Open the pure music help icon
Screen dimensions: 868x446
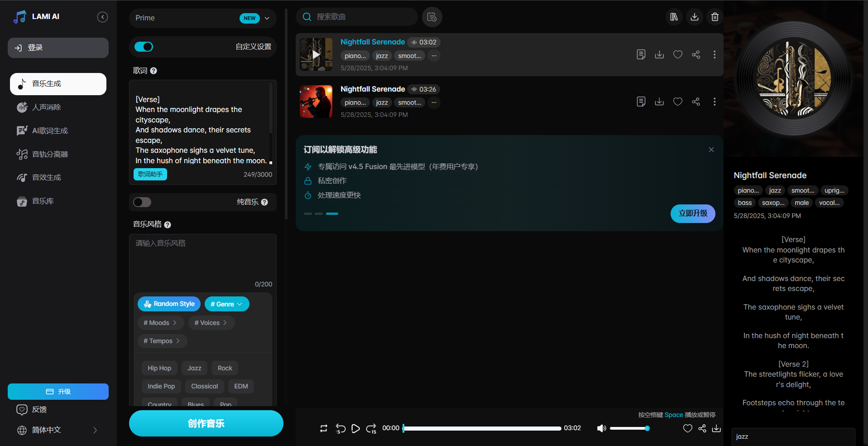click(x=264, y=202)
